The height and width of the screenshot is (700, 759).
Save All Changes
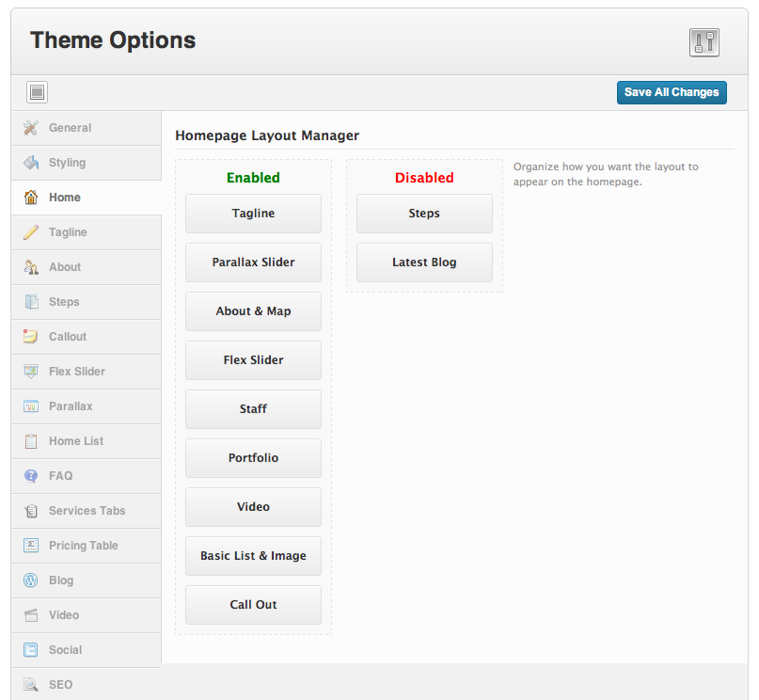(672, 92)
